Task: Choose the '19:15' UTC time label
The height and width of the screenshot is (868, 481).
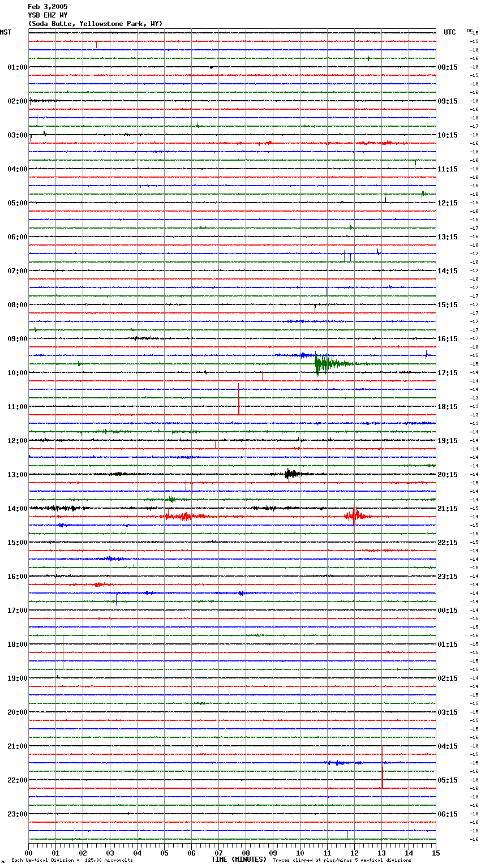Action: [x=448, y=441]
